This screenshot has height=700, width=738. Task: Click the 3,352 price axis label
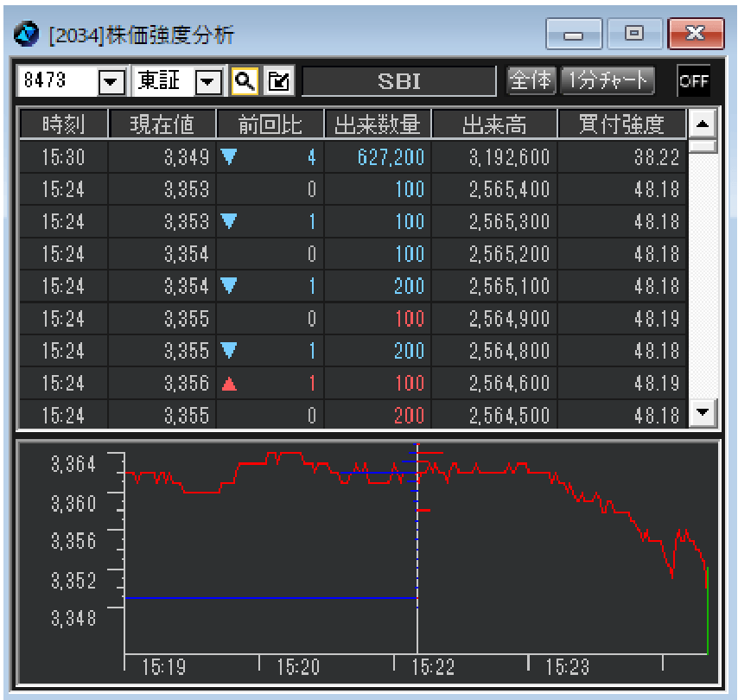(73, 581)
